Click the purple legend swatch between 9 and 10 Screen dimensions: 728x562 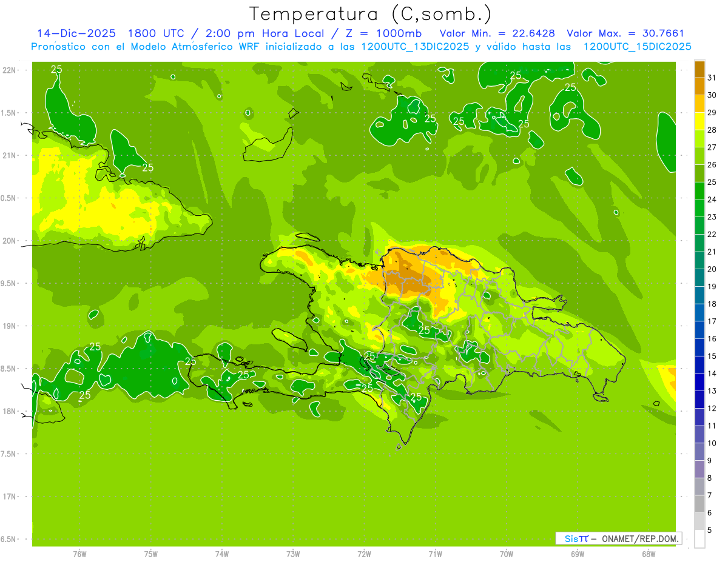[699, 452]
